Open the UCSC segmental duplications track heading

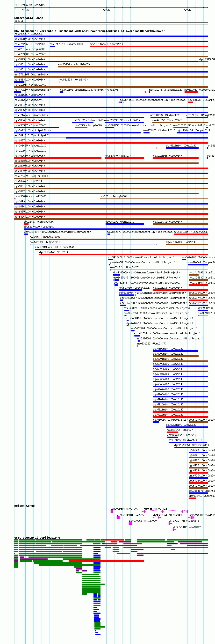coord(37,537)
